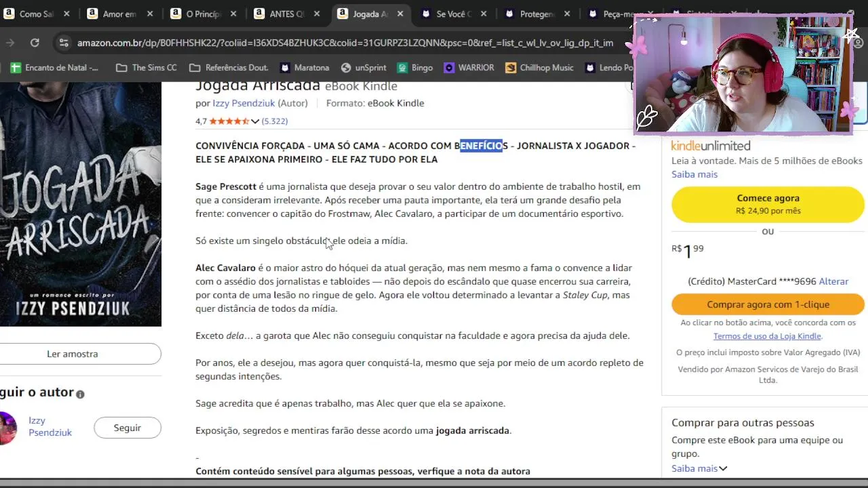Screen dimensions: 868x488
Task: Close the 'Se Você' tab
Action: (484, 14)
